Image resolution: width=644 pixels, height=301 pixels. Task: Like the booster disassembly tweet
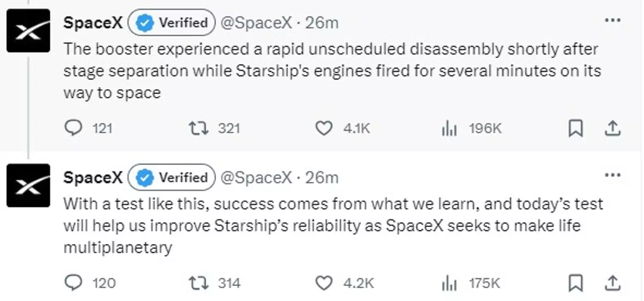point(323,128)
